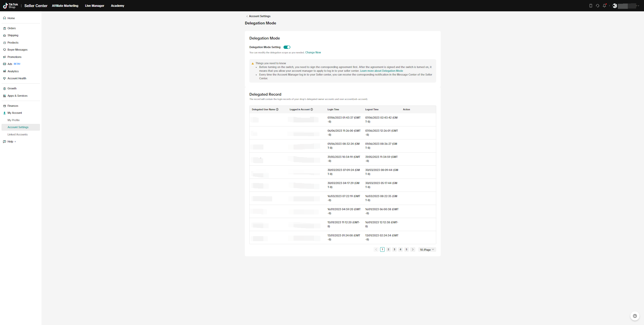Go to next page of records
The width and height of the screenshot is (644, 325).
[x=413, y=249]
